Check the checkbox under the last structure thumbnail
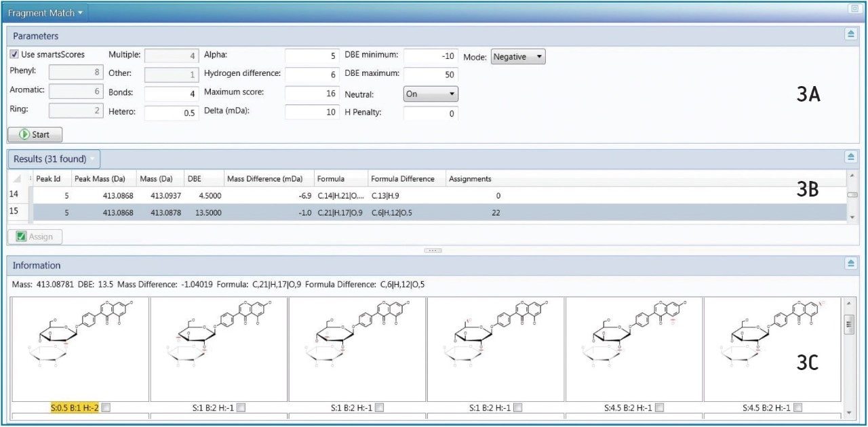The image size is (868, 427). 798,407
